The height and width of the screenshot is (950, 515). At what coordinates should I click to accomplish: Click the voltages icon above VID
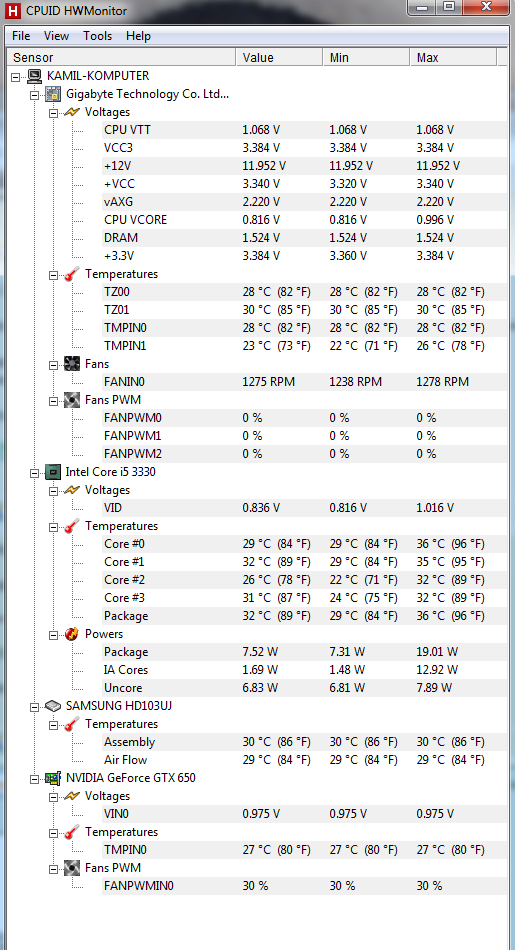pos(72,490)
